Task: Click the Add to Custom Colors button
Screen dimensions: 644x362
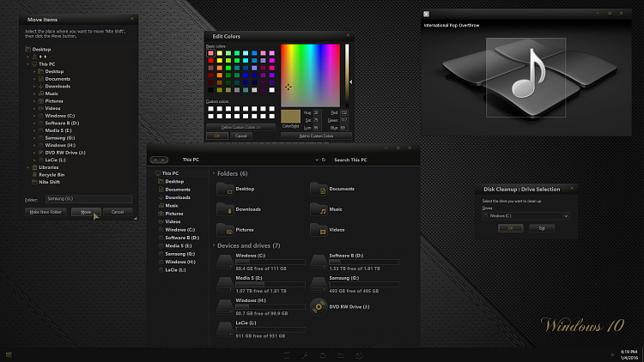Action: [316, 136]
